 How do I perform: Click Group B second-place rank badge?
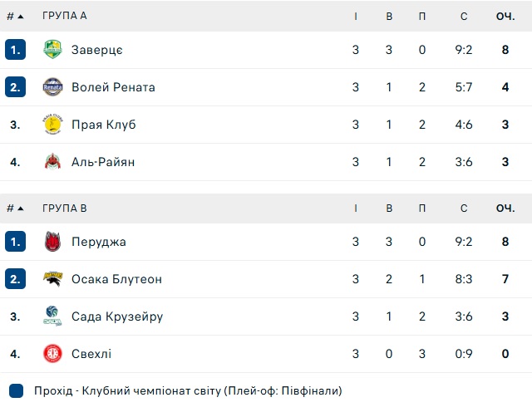(x=15, y=279)
